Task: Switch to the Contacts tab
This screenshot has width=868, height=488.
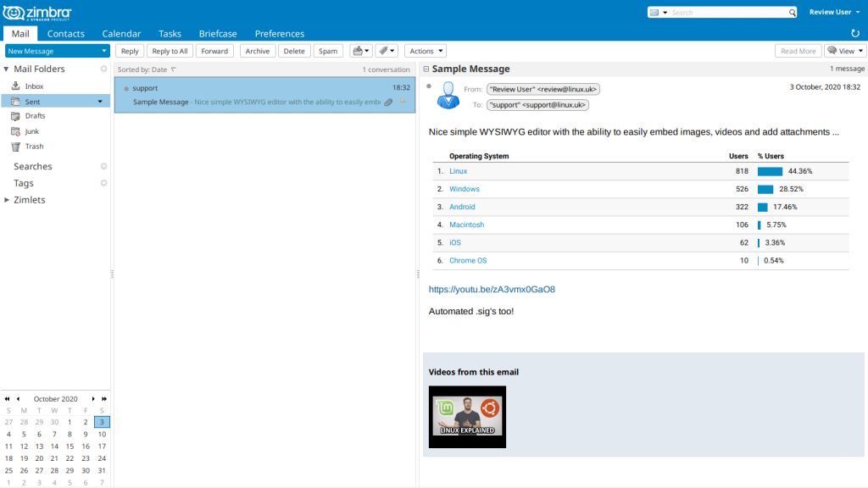Action: [66, 34]
